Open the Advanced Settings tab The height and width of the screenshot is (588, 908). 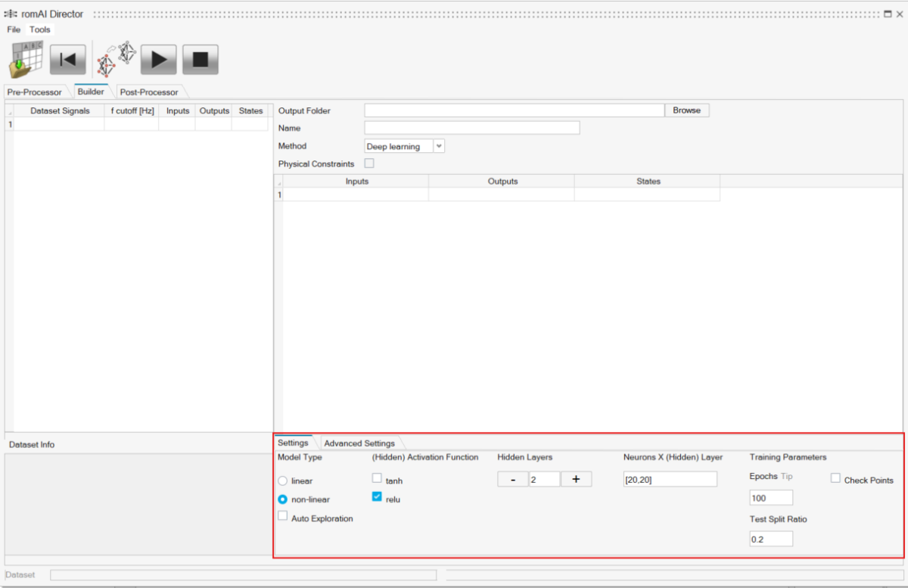359,443
